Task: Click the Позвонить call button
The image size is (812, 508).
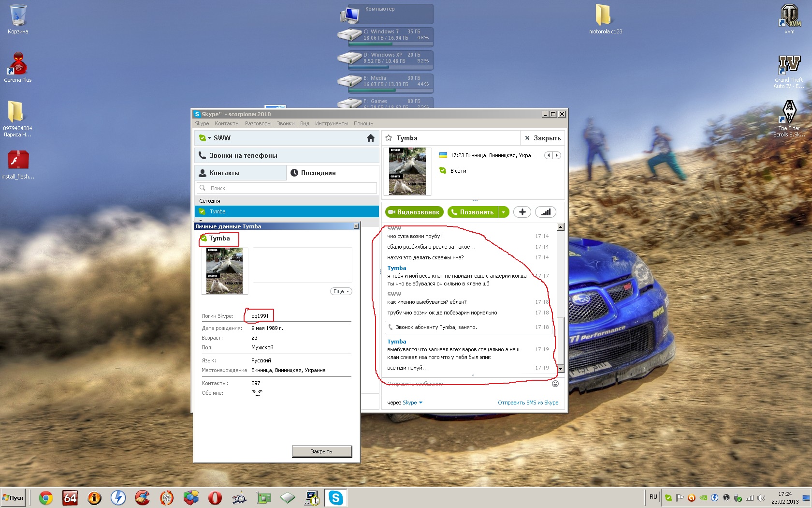Action: pyautogui.click(x=472, y=212)
